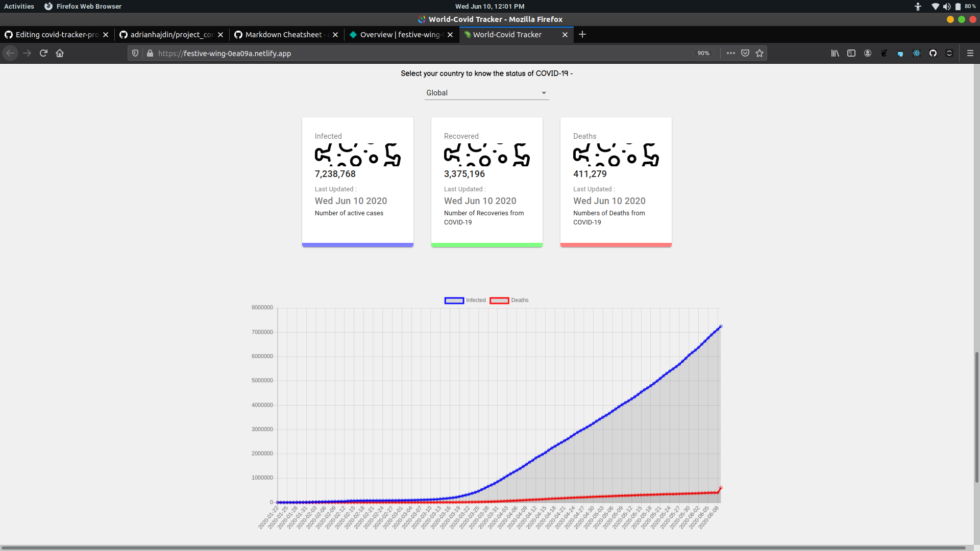Open the React Developer Tools extension
This screenshot has width=980, height=551.
coord(917,53)
